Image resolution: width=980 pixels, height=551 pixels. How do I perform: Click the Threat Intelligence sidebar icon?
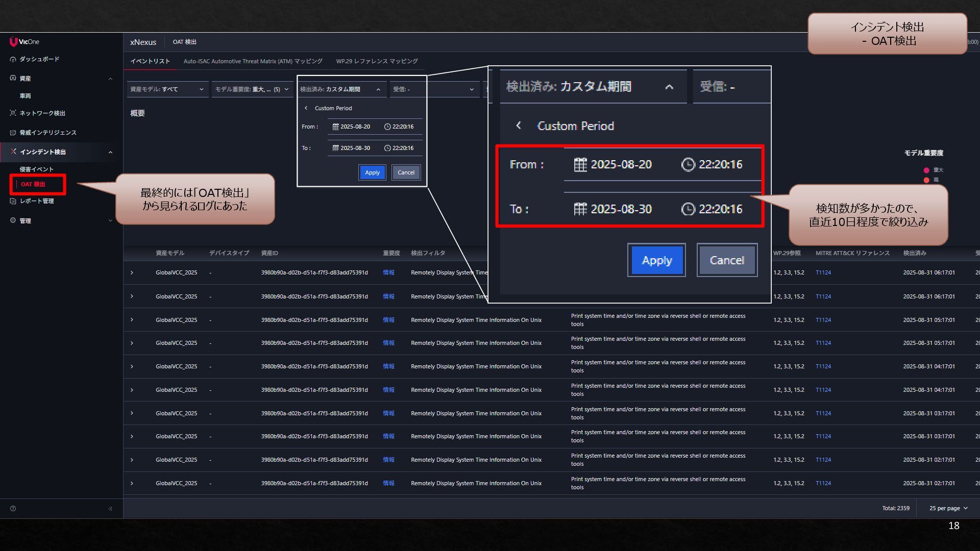13,133
